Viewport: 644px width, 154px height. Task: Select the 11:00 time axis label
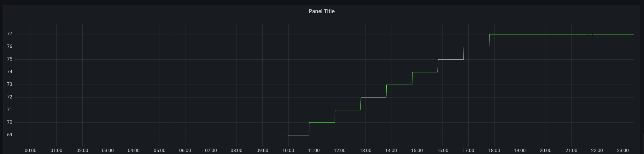click(x=314, y=151)
